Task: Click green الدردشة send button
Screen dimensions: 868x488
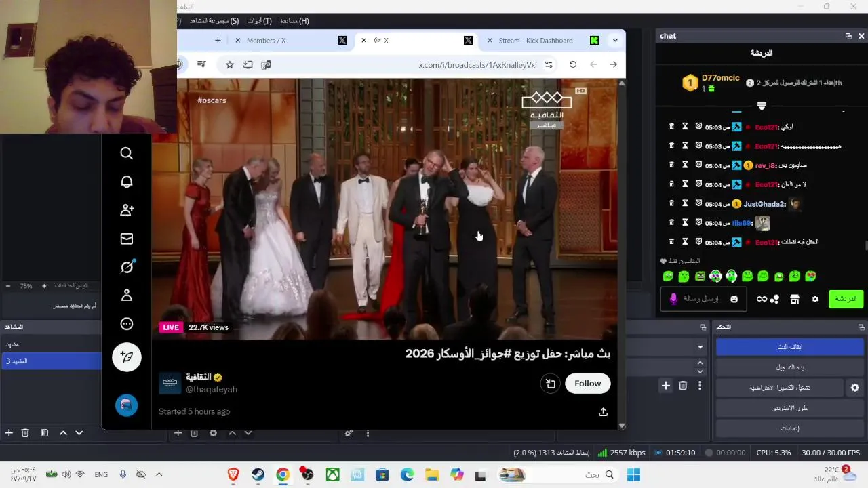Action: 846,299
